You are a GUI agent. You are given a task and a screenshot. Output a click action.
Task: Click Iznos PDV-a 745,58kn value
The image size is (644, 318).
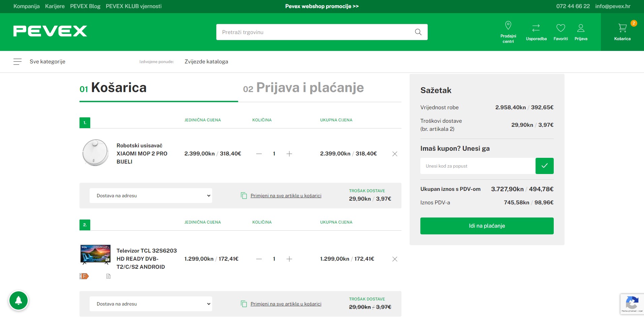[516, 202]
